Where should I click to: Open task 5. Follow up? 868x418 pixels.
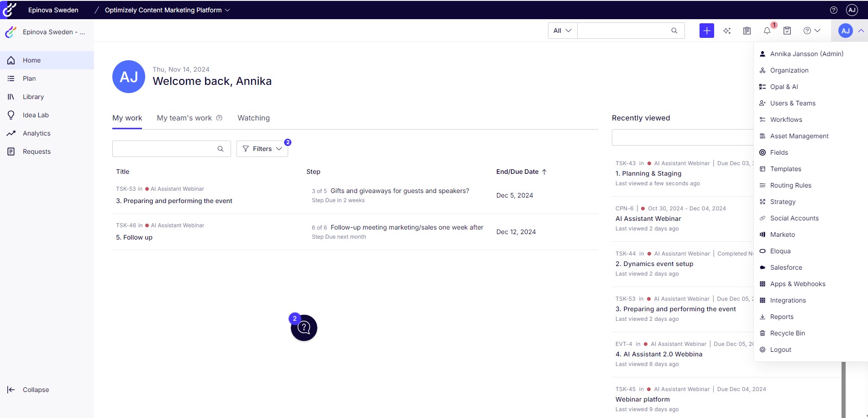pos(134,237)
